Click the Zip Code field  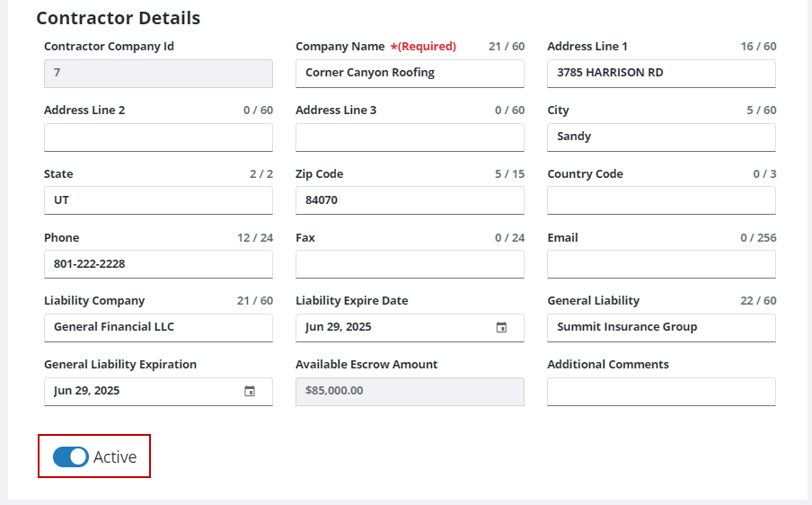(410, 200)
